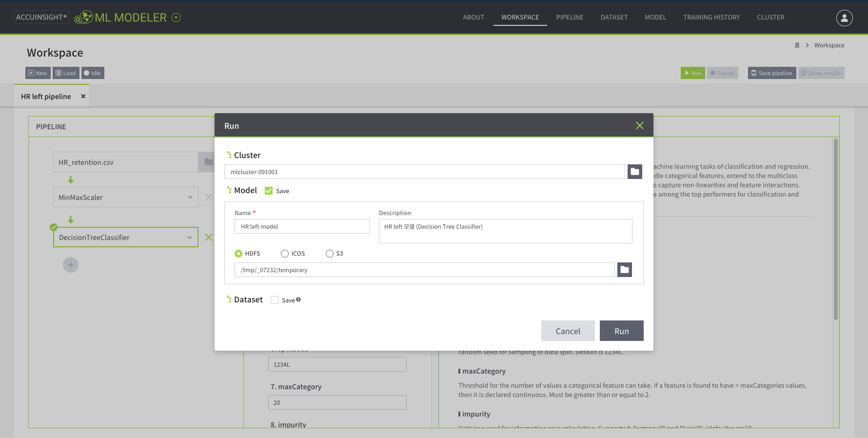Close the Run dialog with the X
Screen dimensions: 868x438
click(x=639, y=126)
